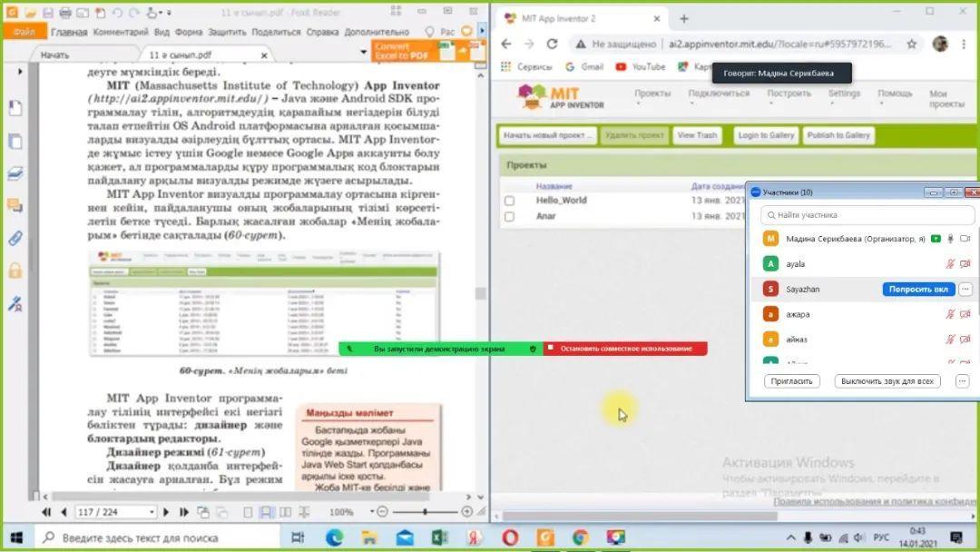Image resolution: width=980 pixels, height=552 pixels.
Task: Open the Windows Start menu
Action: coord(16,537)
